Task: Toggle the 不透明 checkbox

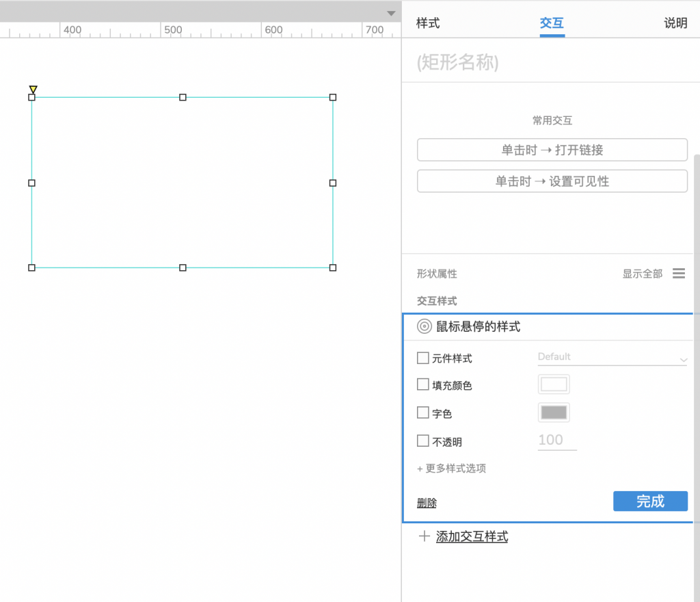Action: 423,441
